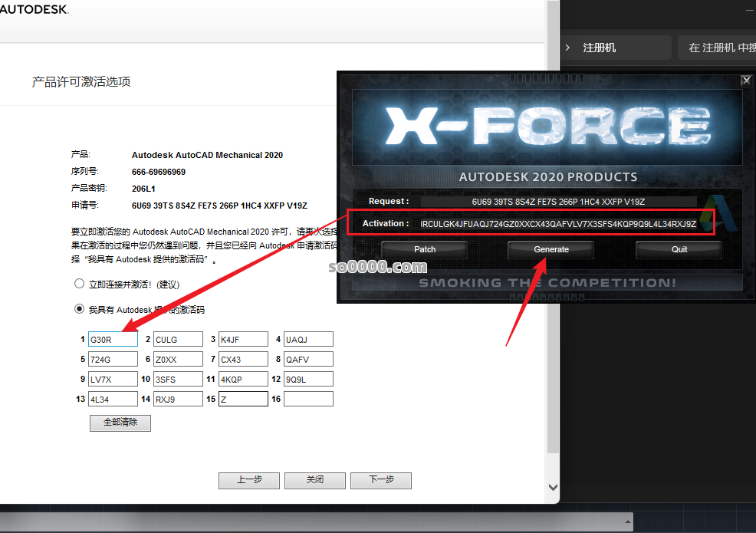Screen dimensions: 756x533
Task: Click the 上一步 button
Action: (249, 480)
